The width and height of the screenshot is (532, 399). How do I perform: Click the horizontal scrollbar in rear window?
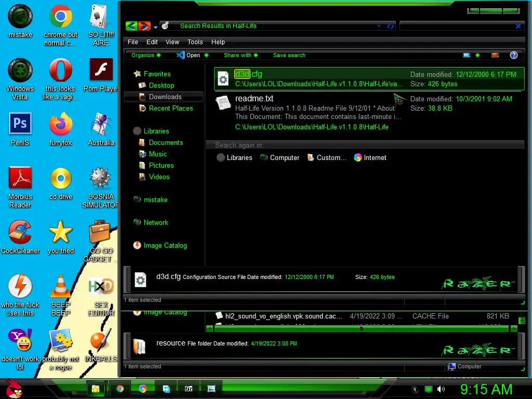(362, 328)
